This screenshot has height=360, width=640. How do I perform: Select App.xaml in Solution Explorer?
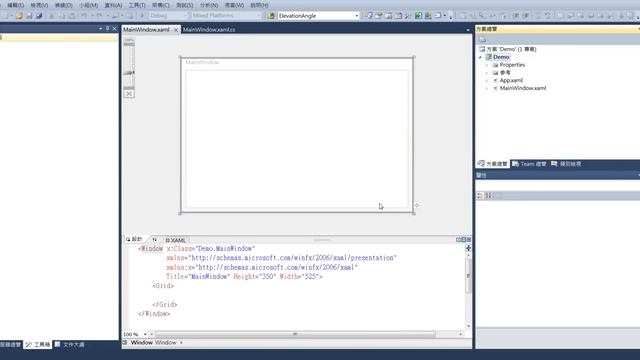pyautogui.click(x=511, y=80)
